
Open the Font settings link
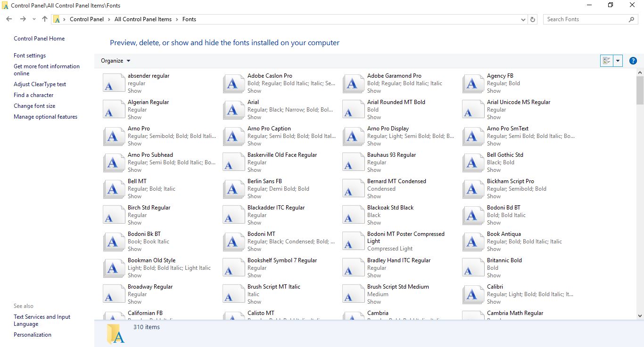coord(30,55)
